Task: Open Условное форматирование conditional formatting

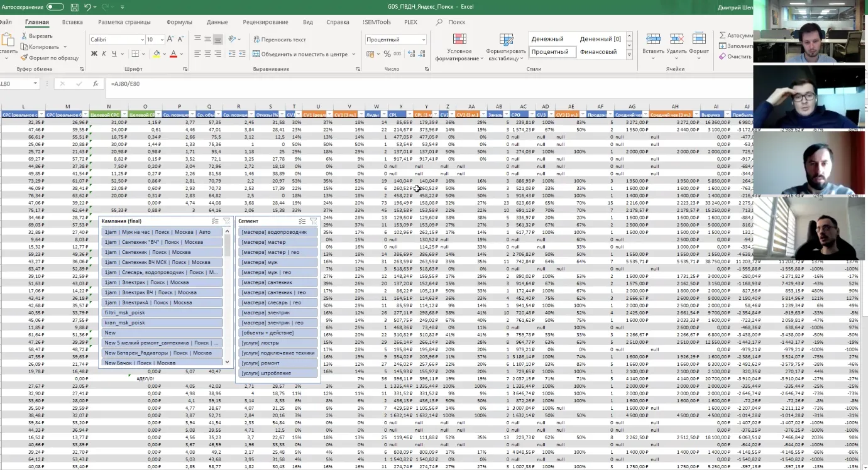Action: [x=459, y=47]
